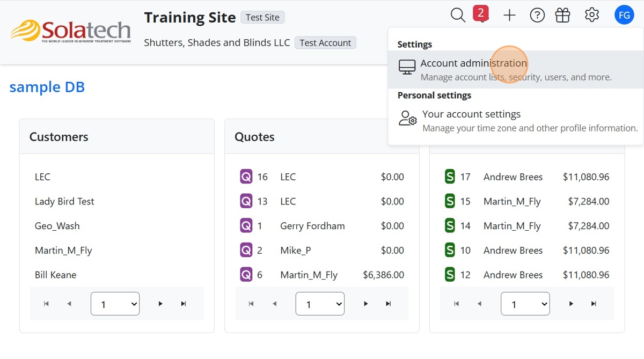Open the FG user avatar menu
The image size is (644, 359).
[624, 16]
